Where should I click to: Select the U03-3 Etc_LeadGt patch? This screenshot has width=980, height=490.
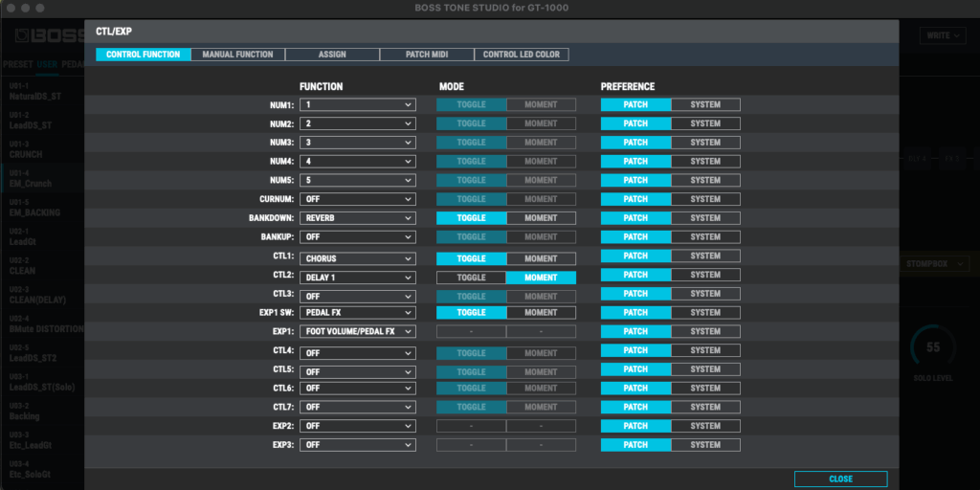(42, 440)
